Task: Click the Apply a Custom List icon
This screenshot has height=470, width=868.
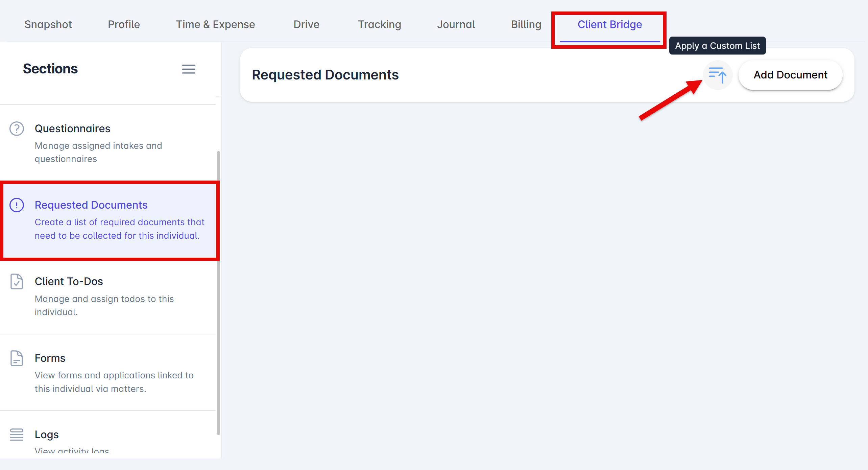Action: click(x=717, y=75)
